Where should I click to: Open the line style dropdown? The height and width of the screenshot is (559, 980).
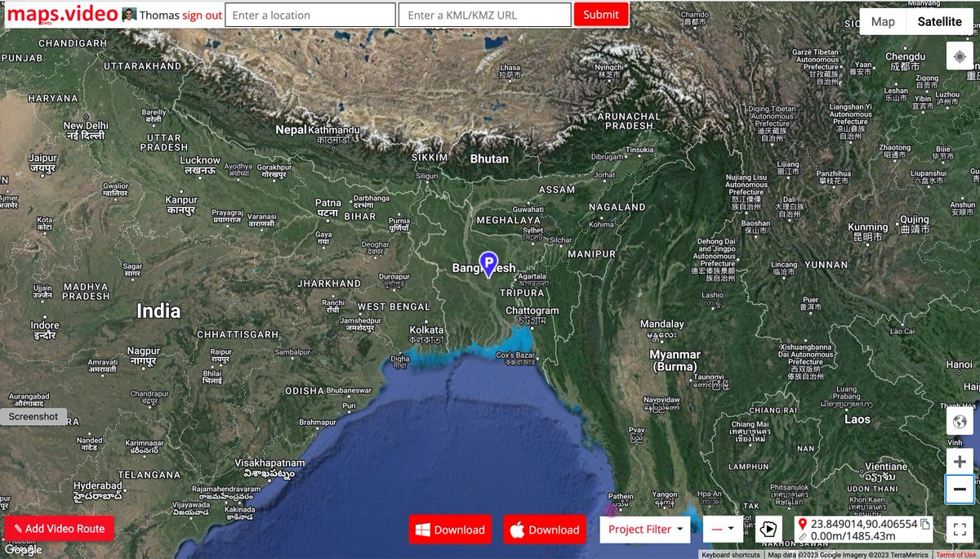[x=723, y=529]
